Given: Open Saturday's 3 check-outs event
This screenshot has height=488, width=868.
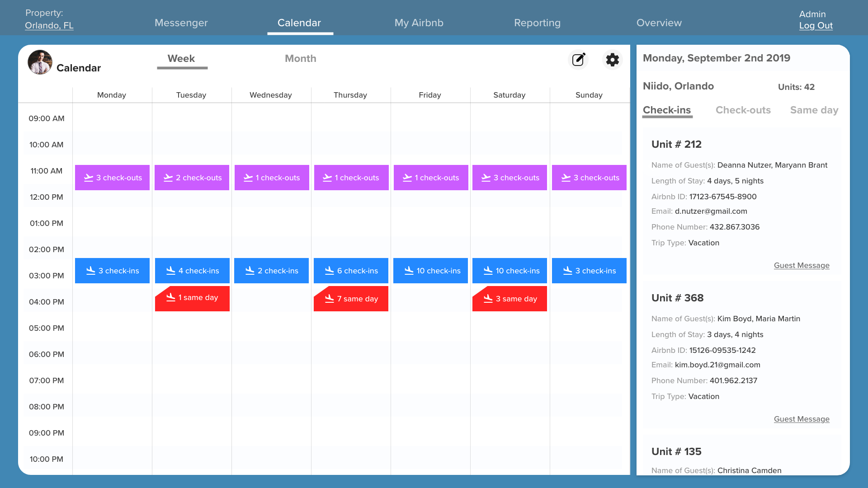Looking at the screenshot, I should point(509,178).
